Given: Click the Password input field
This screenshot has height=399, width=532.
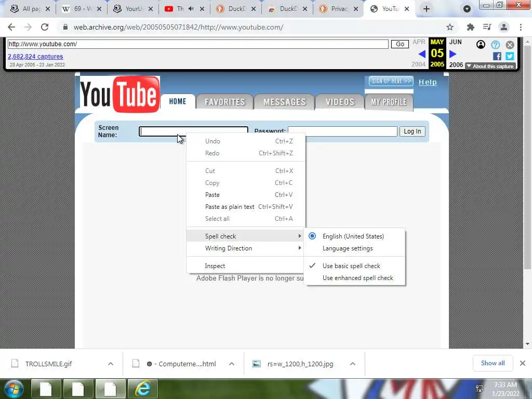Looking at the screenshot, I should click(342, 131).
